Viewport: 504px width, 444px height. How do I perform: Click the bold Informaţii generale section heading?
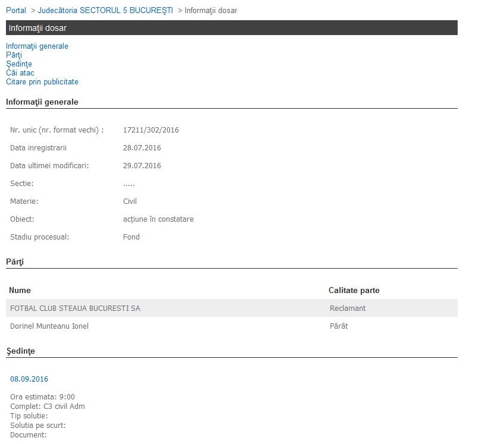(x=42, y=102)
